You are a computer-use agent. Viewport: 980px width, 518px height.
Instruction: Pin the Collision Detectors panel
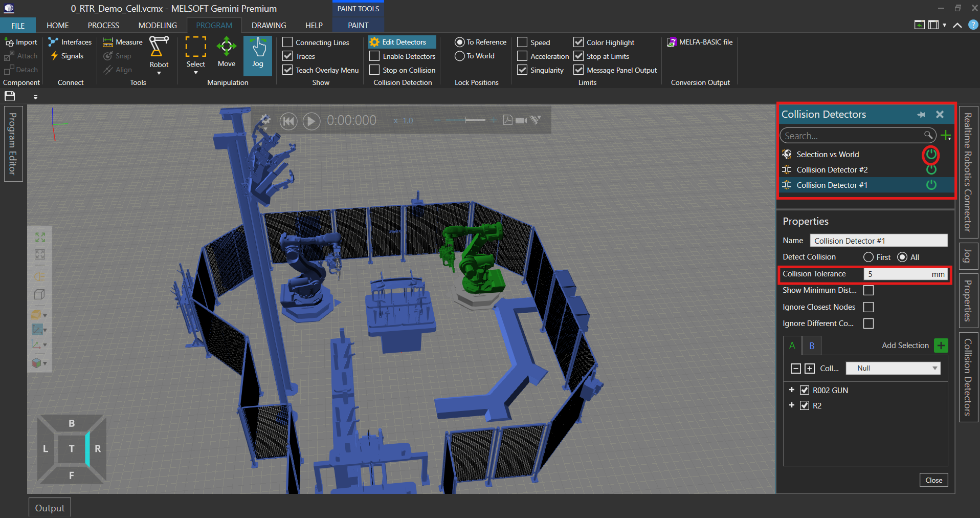tap(921, 115)
